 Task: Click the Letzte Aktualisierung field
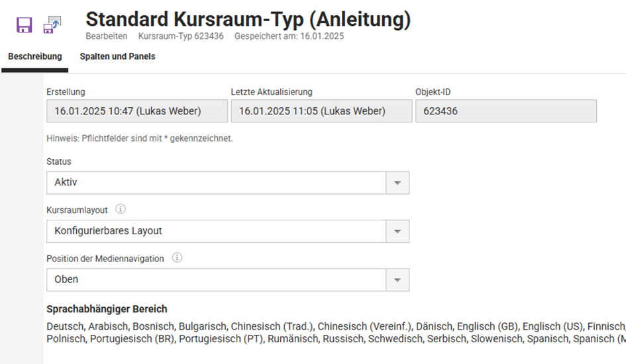321,111
